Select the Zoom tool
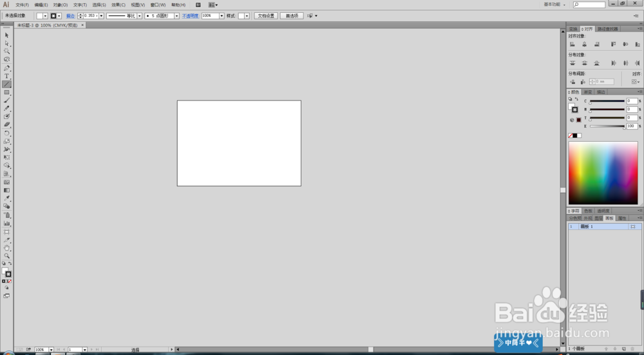The image size is (644, 355). click(x=6, y=256)
